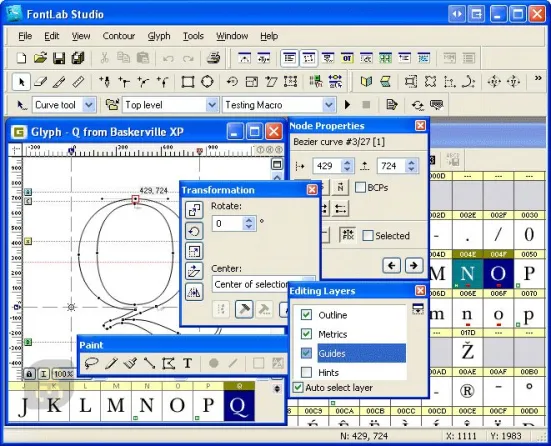Select the Rectangle drawing tool

[x=188, y=82]
